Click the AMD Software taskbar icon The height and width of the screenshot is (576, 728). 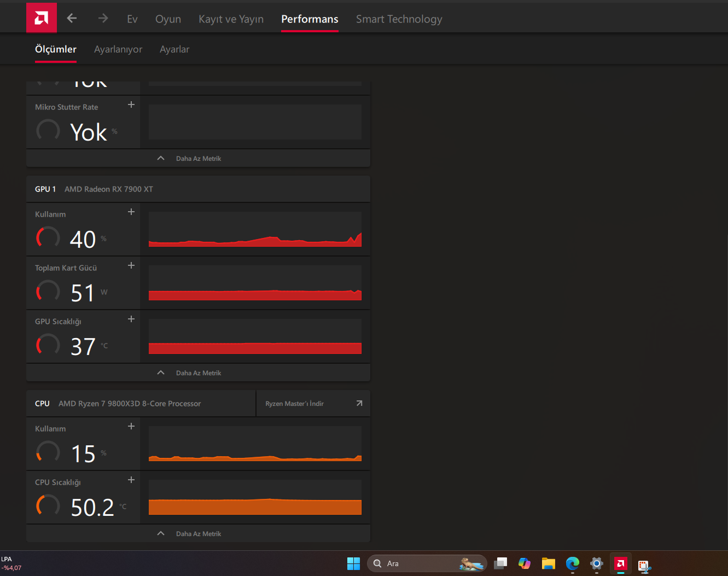(x=621, y=563)
